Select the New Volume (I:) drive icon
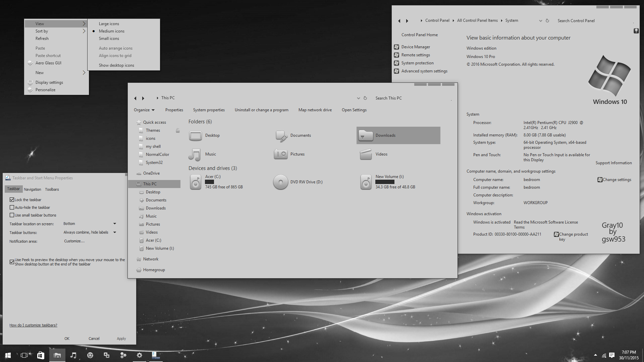Viewport: 644px width, 362px height. [366, 182]
